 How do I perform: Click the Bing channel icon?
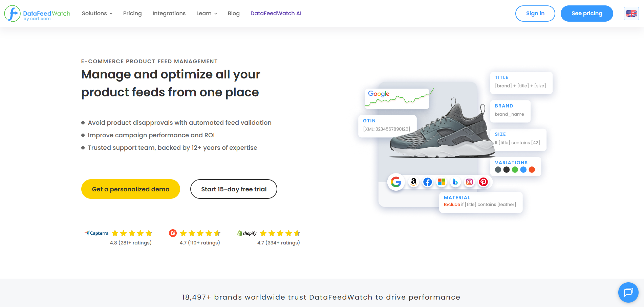coord(455,182)
